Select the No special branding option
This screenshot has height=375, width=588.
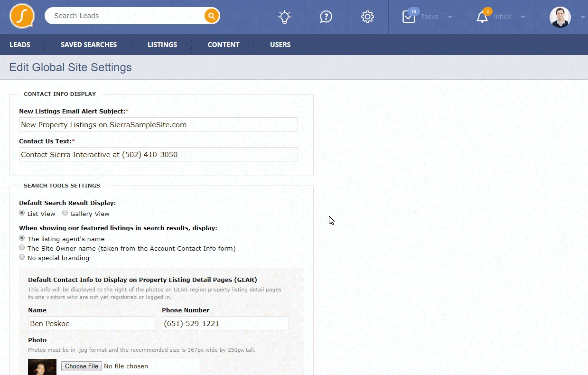(22, 257)
